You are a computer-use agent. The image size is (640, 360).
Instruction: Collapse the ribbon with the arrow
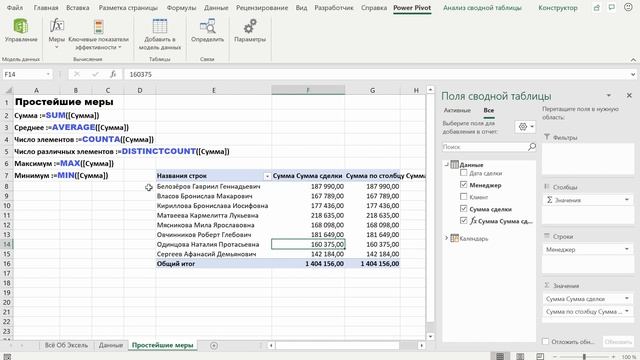pos(633,60)
